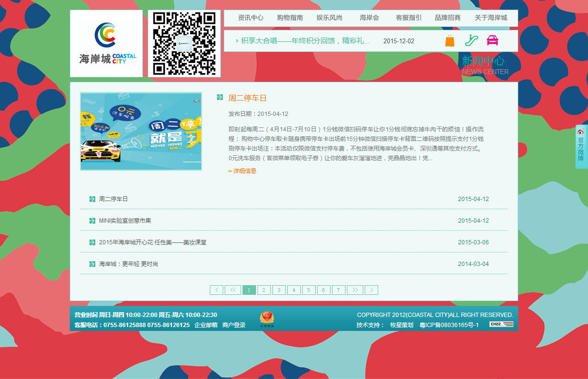Image resolution: width=588 pixels, height=379 pixels.
Task: Click the 商户登录 footer link
Action: (x=233, y=325)
